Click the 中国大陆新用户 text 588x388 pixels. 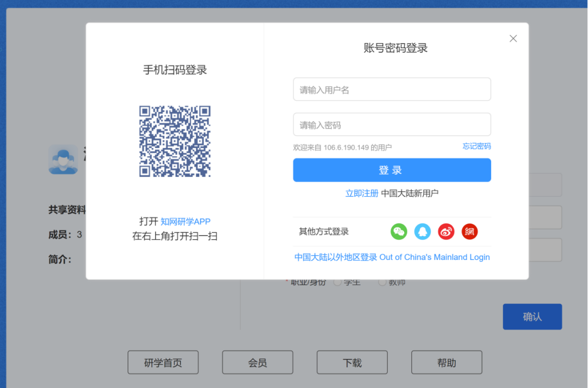(x=410, y=193)
